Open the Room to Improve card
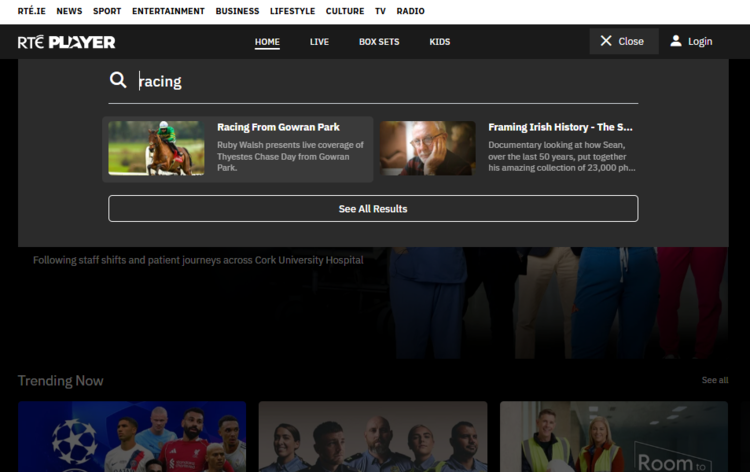Screen dimensions: 750x472 click(x=614, y=437)
